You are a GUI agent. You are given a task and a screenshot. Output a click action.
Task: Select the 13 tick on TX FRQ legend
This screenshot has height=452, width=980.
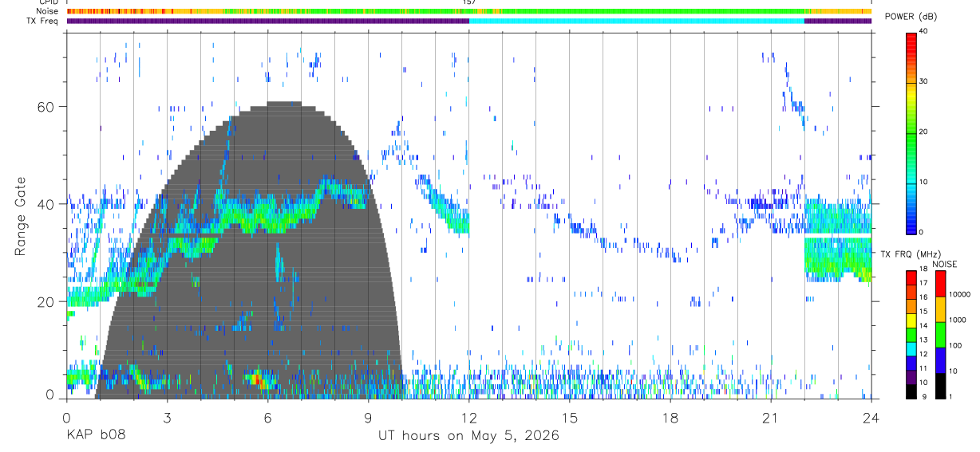tap(923, 340)
